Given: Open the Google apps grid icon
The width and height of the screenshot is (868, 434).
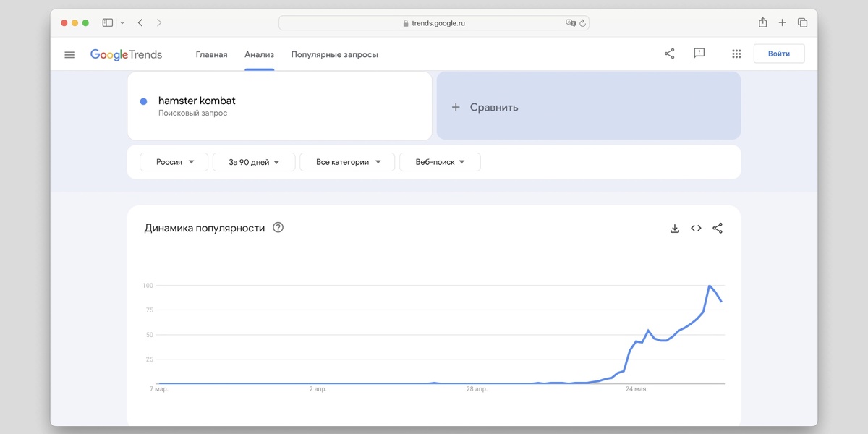Looking at the screenshot, I should click(x=736, y=54).
